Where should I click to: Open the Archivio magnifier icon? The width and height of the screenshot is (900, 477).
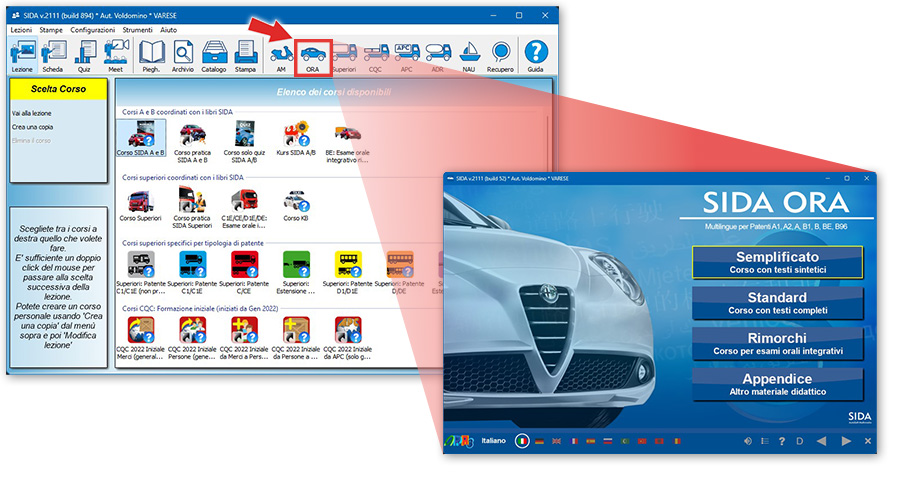183,56
